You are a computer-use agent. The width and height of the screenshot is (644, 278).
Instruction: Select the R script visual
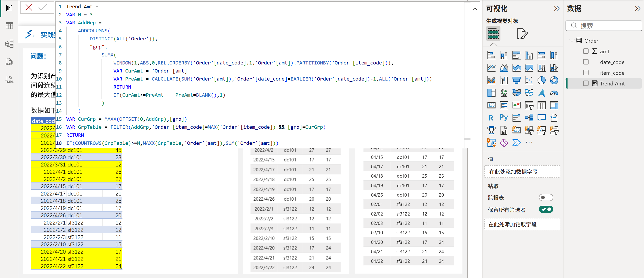(491, 118)
